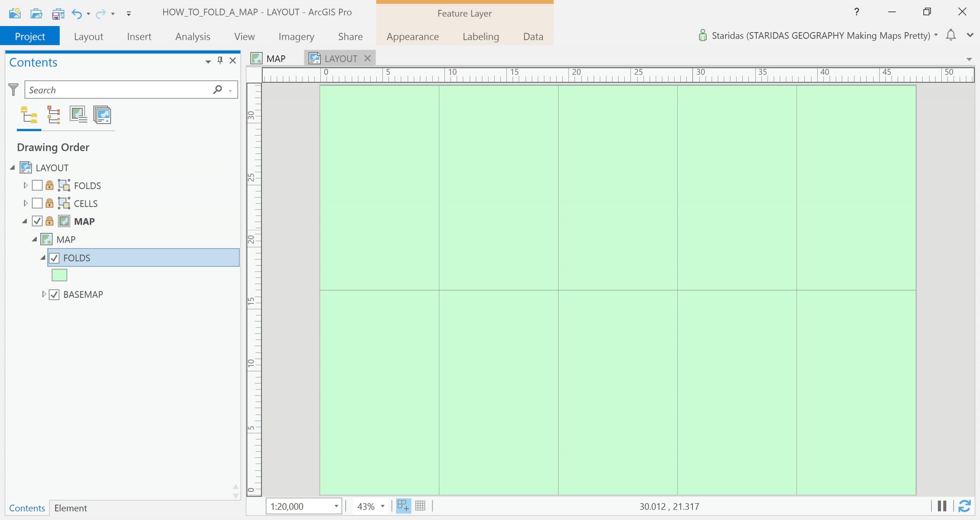Click the List By Drawing Order icon
Viewport: 980px width, 520px height.
[29, 115]
